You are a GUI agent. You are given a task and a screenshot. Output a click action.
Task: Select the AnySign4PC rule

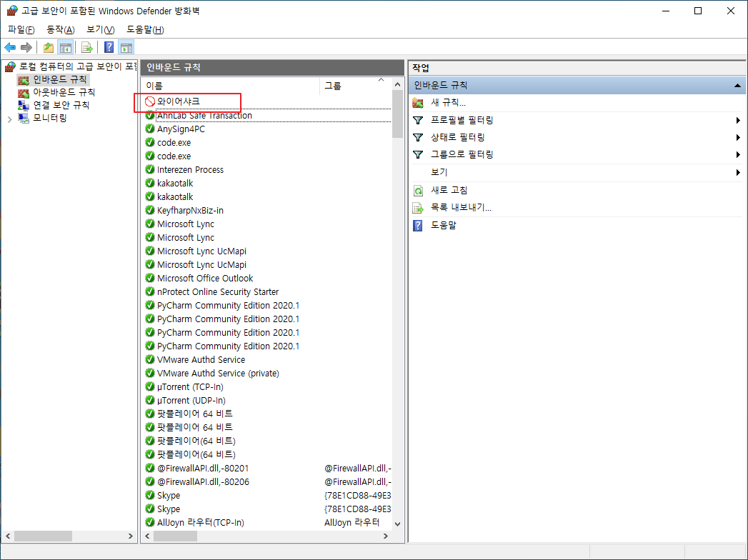267,129
